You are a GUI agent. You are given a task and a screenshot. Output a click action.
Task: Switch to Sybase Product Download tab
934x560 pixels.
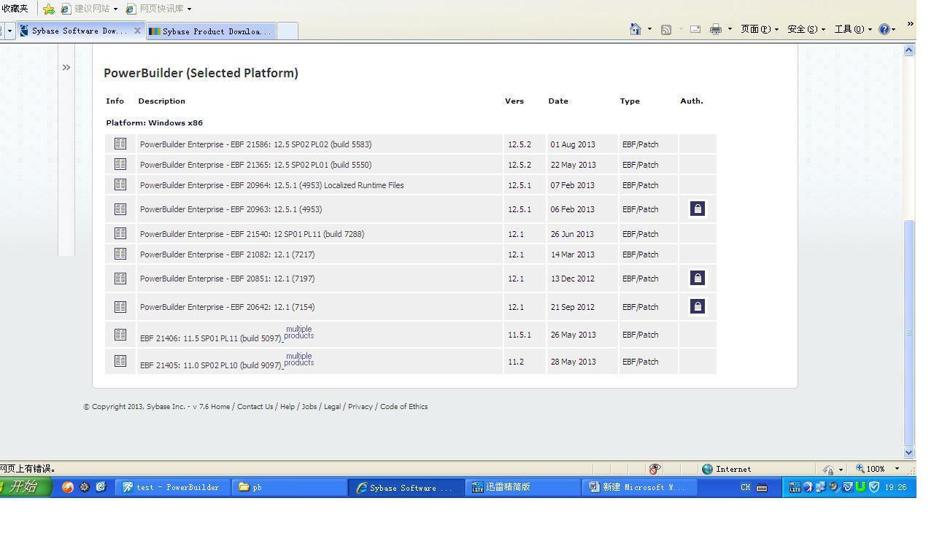click(x=211, y=31)
